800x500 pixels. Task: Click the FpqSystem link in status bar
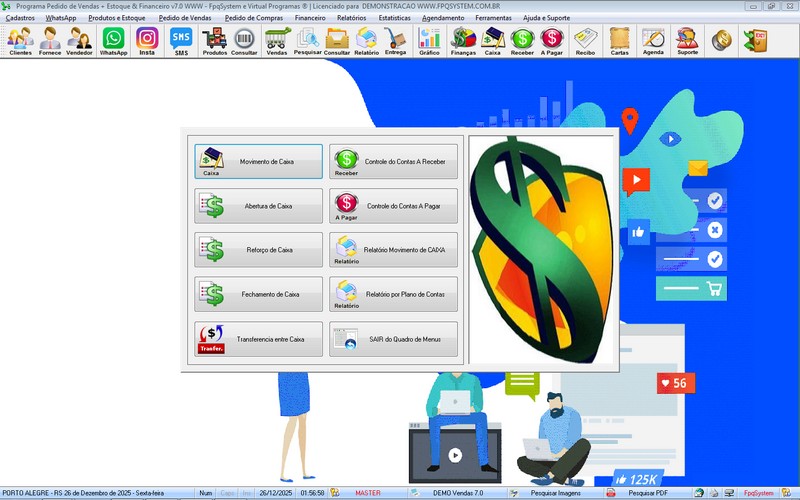point(758,493)
